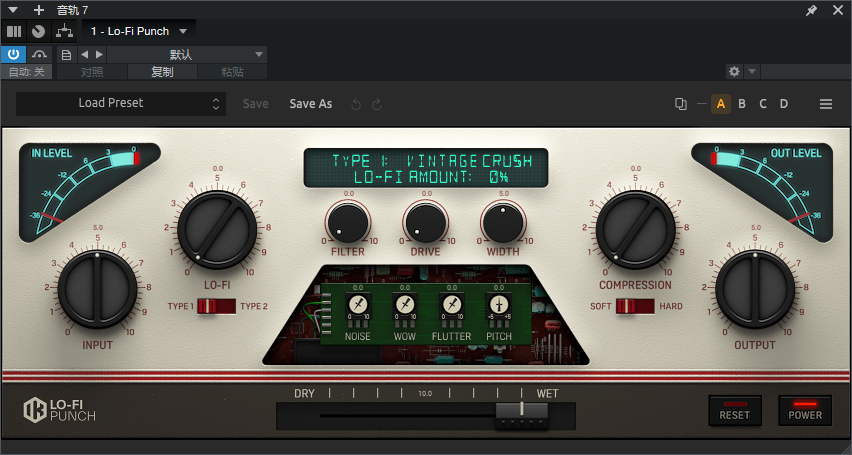
Task: Go to previous preset arrow
Action: tap(85, 54)
